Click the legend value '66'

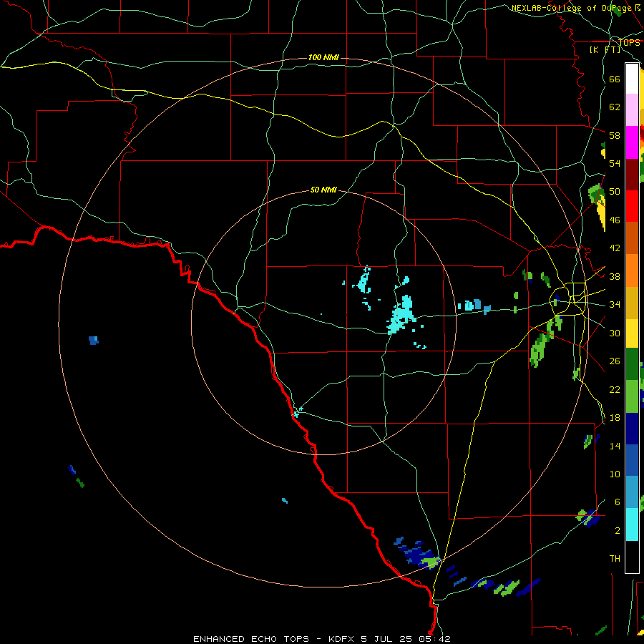coord(615,79)
